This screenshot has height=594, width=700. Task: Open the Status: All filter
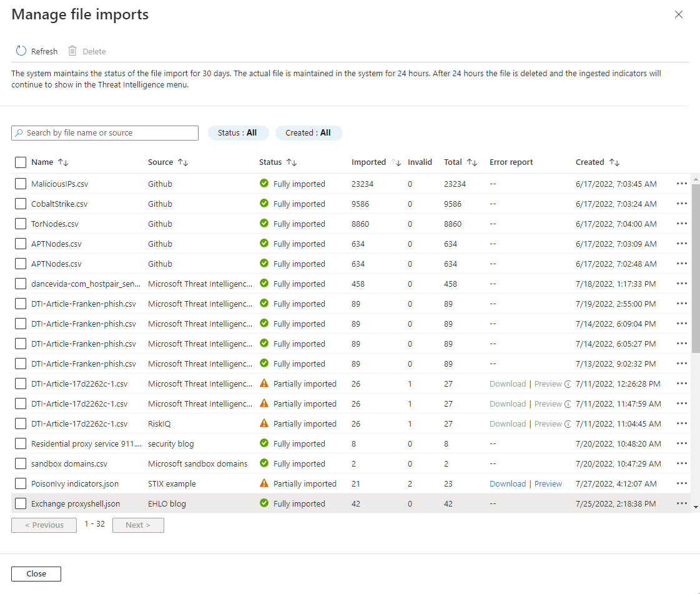click(238, 132)
